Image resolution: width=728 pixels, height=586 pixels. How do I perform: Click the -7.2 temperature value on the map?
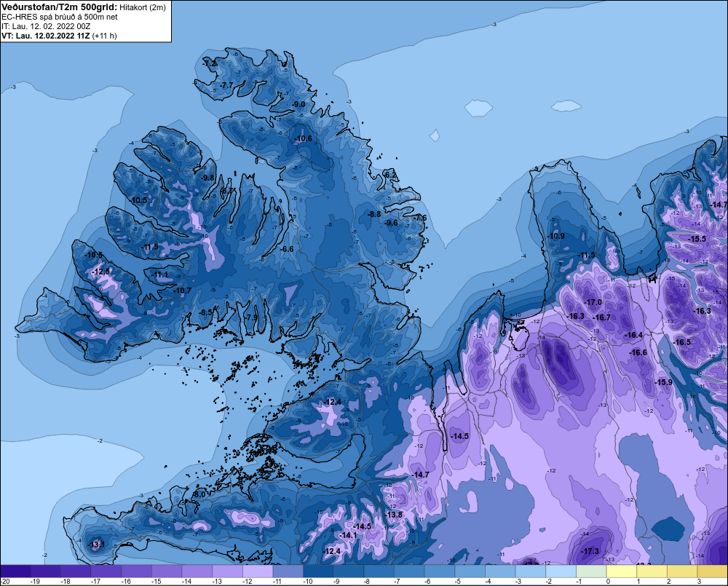[210, 63]
